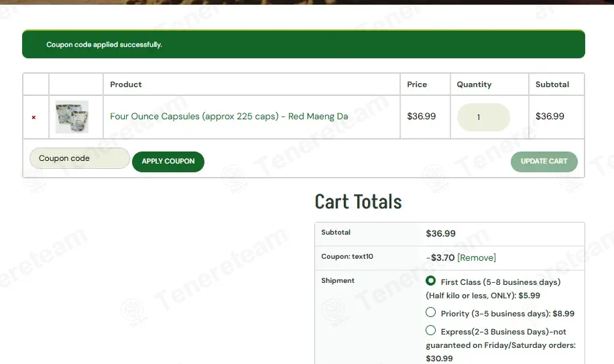Select Priority (3-5 business days) shipping
This screenshot has width=614, height=364.
[431, 312]
